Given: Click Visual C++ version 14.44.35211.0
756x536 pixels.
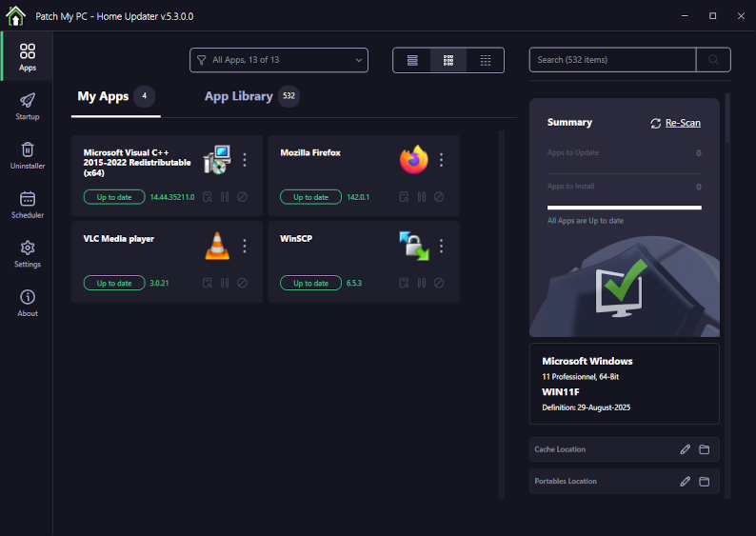Looking at the screenshot, I should (x=172, y=197).
